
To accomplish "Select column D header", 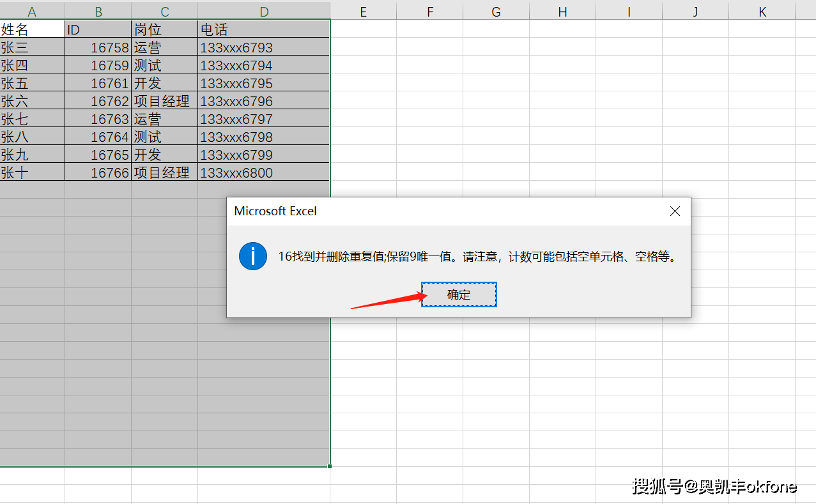I will pyautogui.click(x=264, y=11).
